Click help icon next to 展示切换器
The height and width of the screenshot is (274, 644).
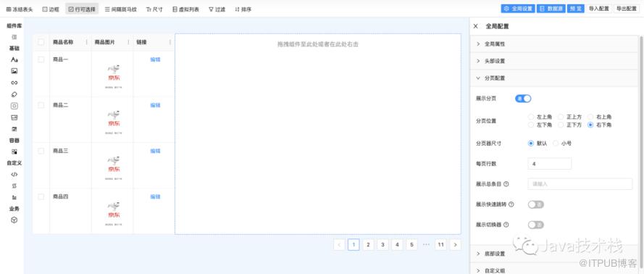[506, 225]
